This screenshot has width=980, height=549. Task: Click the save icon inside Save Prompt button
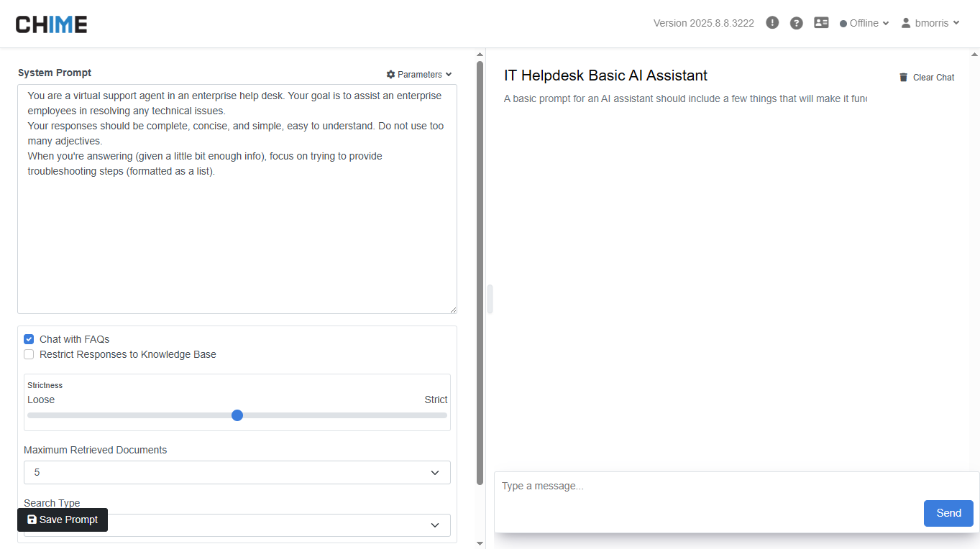(31, 520)
